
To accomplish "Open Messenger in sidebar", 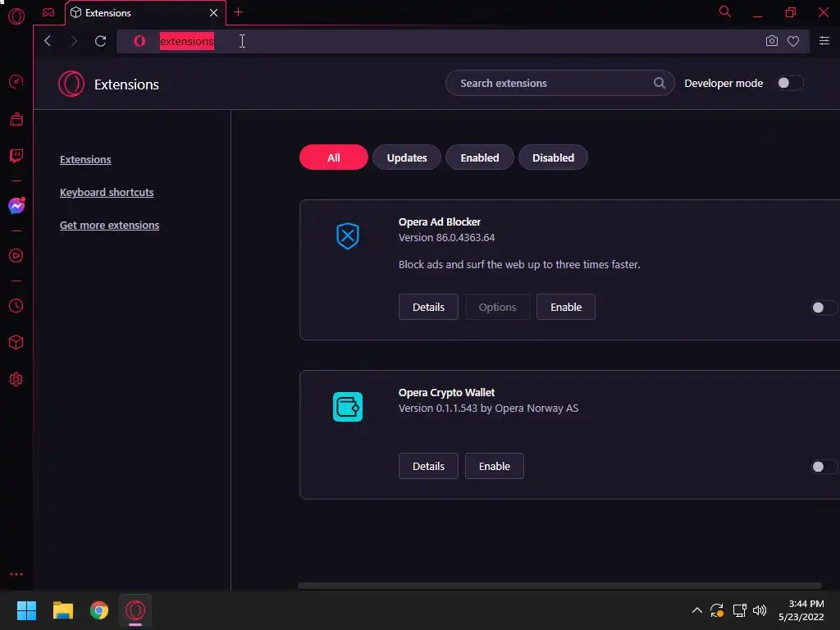I will click(16, 206).
